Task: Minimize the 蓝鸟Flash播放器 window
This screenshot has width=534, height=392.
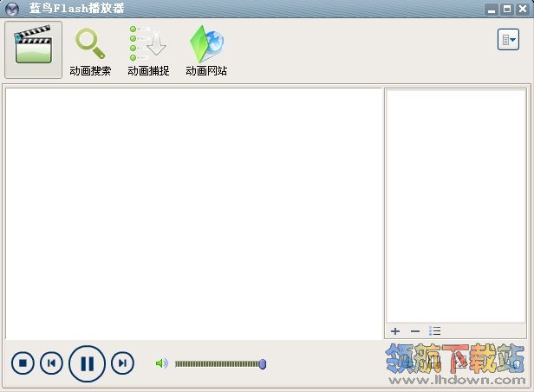Action: click(491, 10)
